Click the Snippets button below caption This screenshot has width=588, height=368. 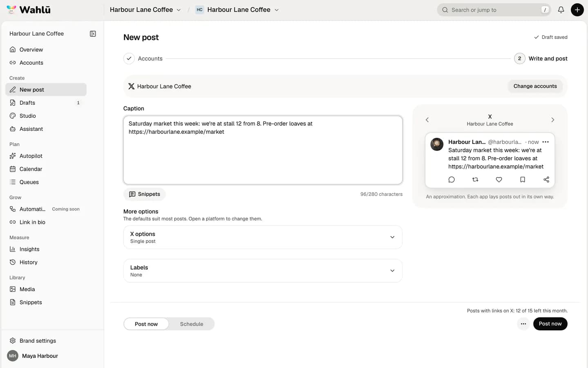click(x=145, y=194)
